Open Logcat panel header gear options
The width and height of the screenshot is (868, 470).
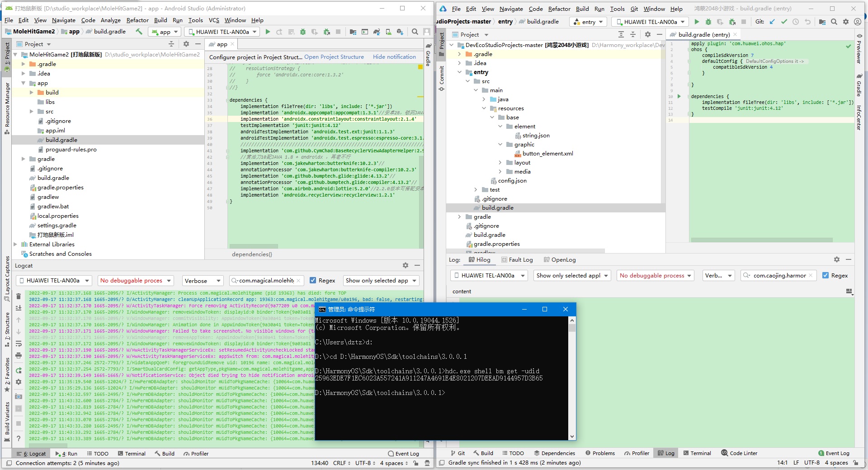pos(406,265)
